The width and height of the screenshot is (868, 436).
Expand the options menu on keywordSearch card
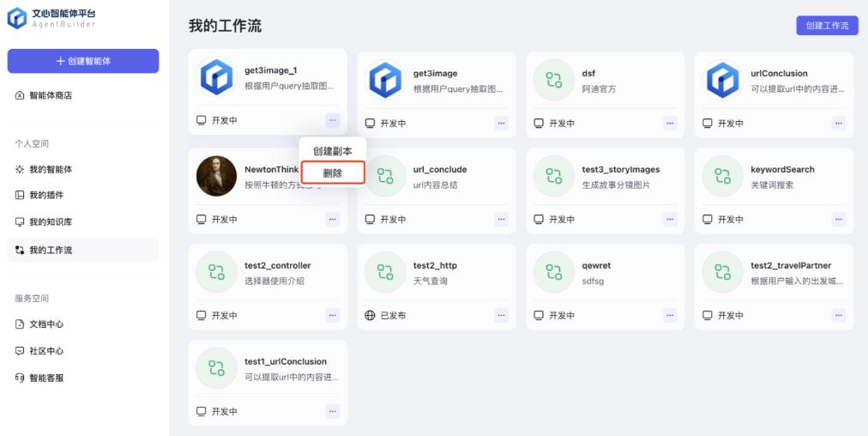[839, 220]
